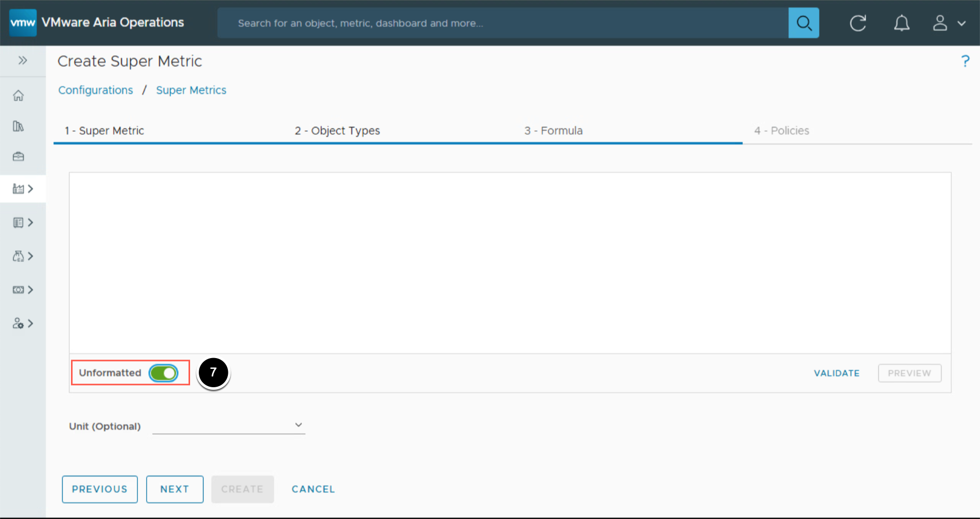
Task: Click the VALIDATE button
Action: [836, 373]
